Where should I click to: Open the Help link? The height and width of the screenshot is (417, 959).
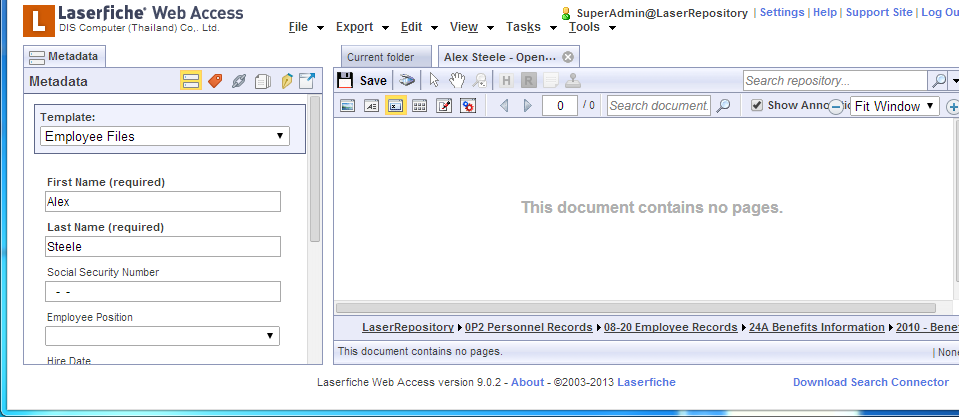pos(824,12)
